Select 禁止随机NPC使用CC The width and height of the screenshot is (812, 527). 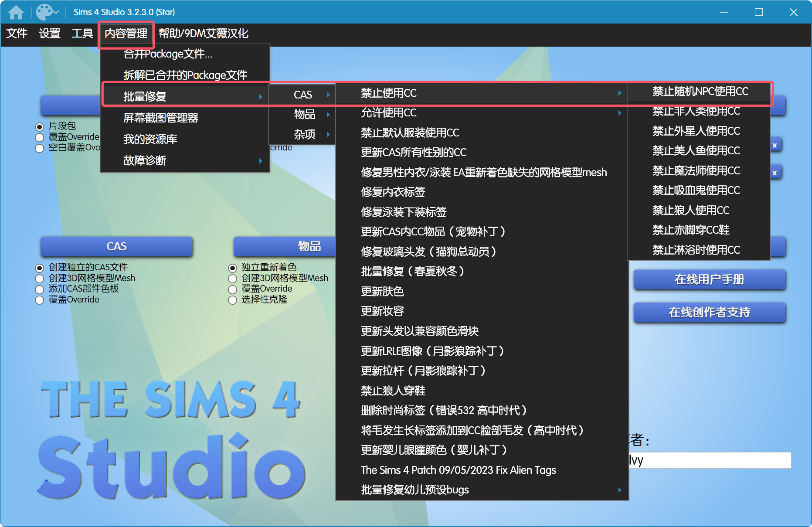coord(699,92)
